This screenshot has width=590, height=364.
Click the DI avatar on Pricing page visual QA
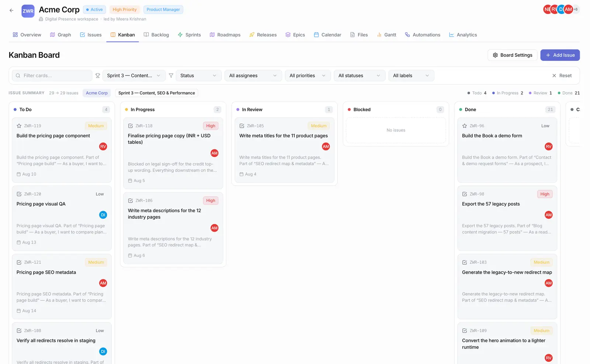click(103, 215)
